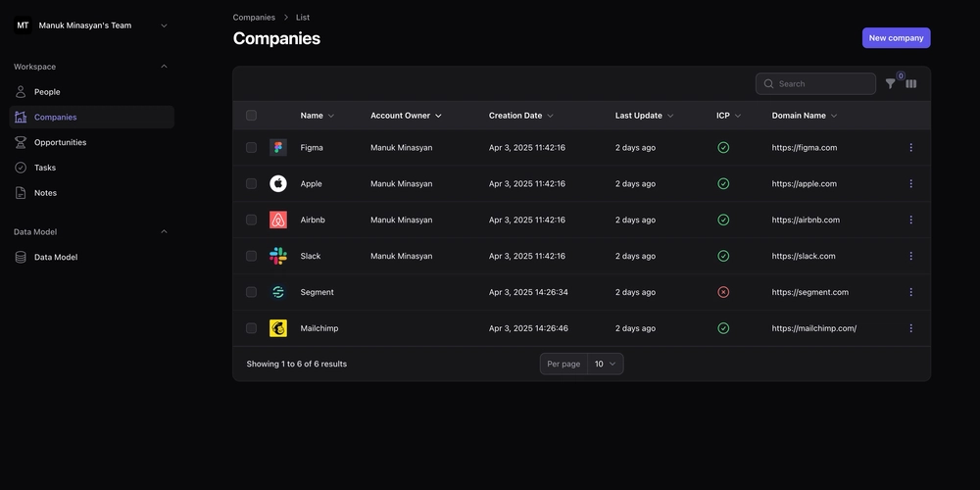The image size is (980, 490).
Task: Click the Mailchimp company logo
Action: (x=278, y=328)
